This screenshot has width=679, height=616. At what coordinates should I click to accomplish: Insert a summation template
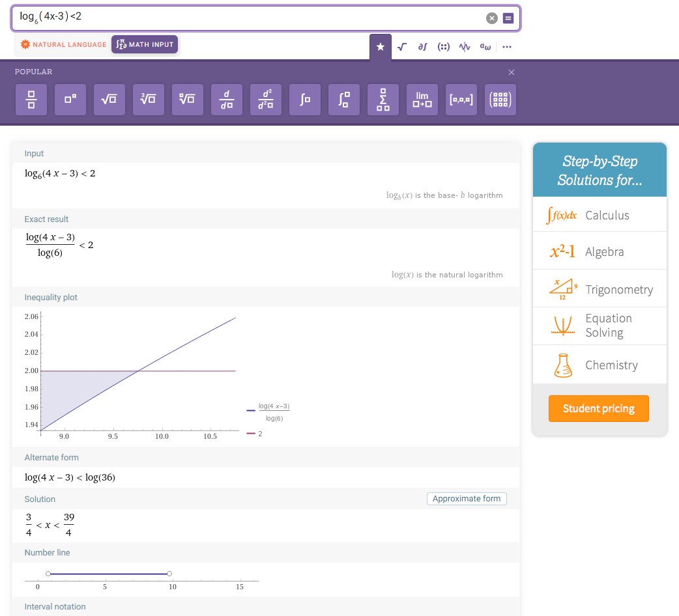click(x=383, y=100)
